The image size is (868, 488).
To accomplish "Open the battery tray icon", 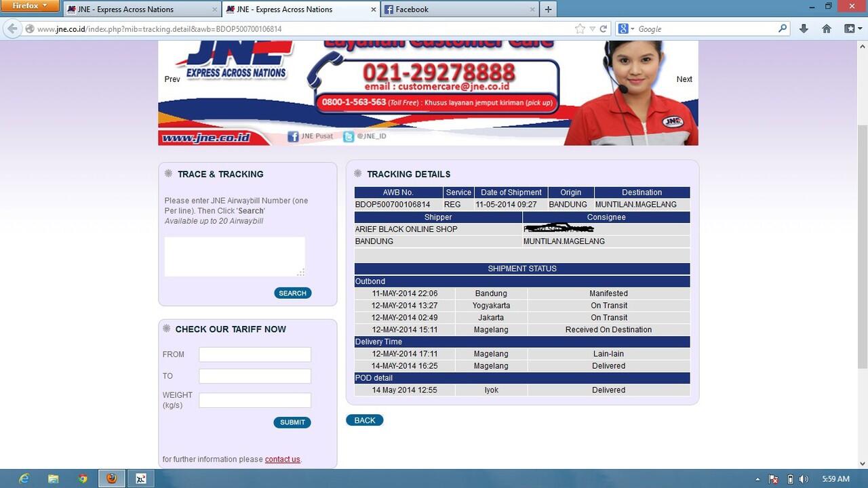I will (x=790, y=479).
